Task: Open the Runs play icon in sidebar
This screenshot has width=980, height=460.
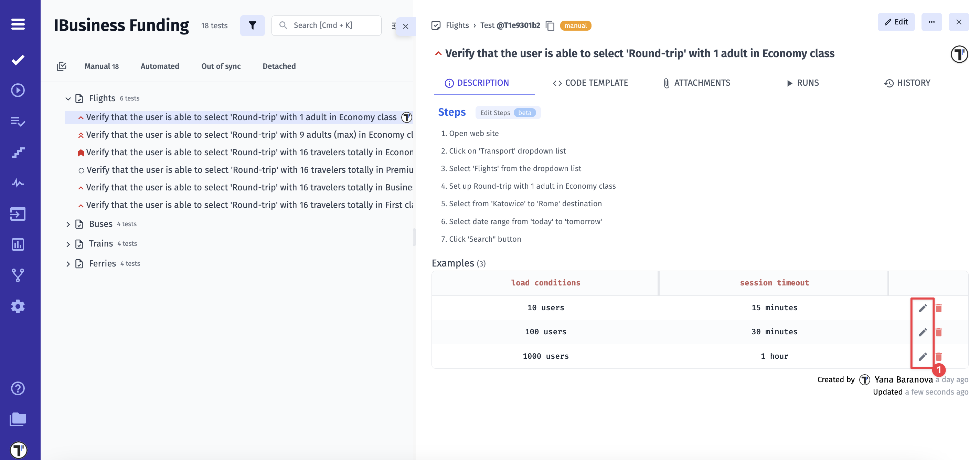Action: 18,90
